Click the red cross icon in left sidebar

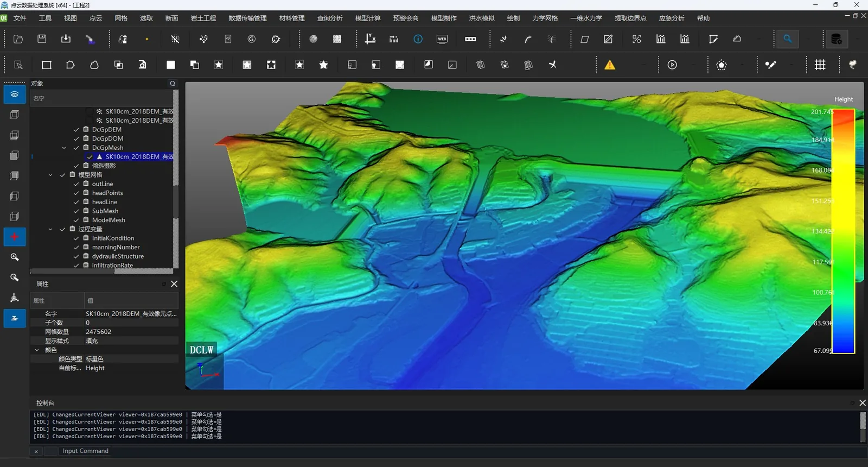(15, 237)
